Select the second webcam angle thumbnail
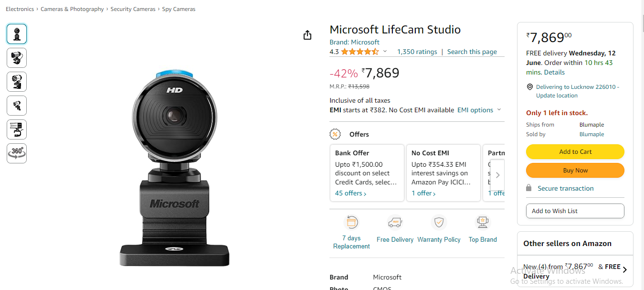The height and width of the screenshot is (290, 644). [x=17, y=58]
